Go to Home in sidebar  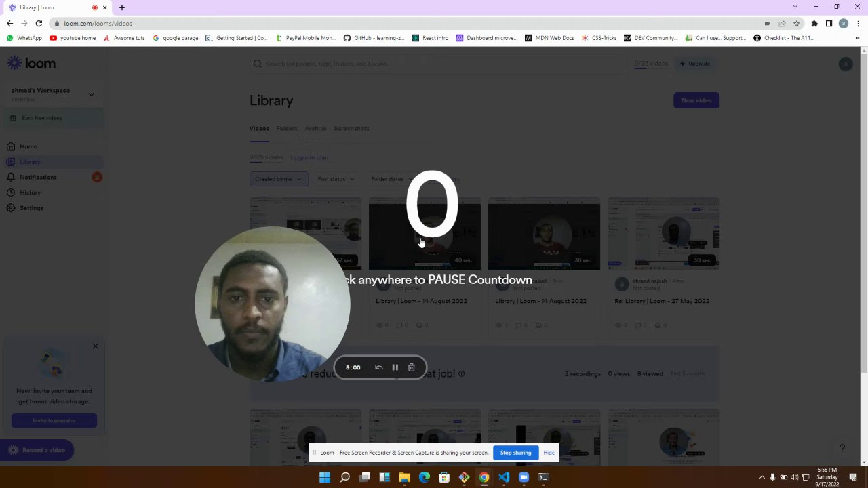(x=28, y=146)
